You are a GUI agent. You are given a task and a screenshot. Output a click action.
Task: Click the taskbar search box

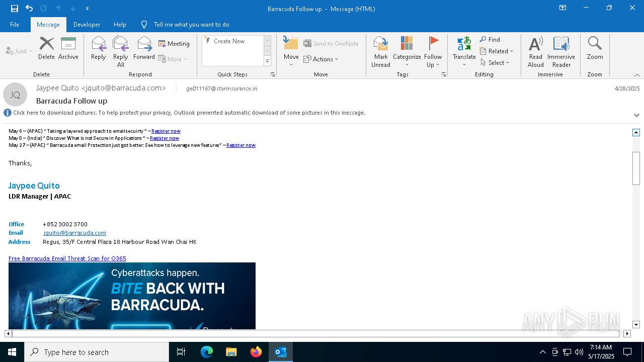97,352
